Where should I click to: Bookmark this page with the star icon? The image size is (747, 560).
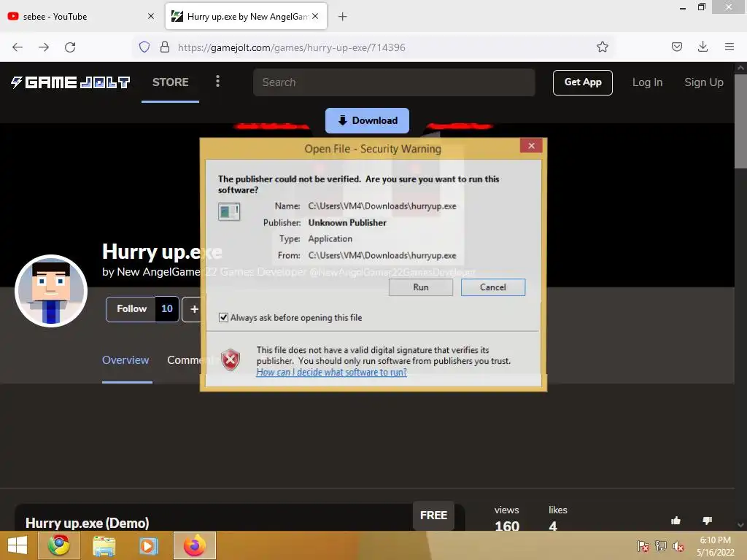pos(602,47)
